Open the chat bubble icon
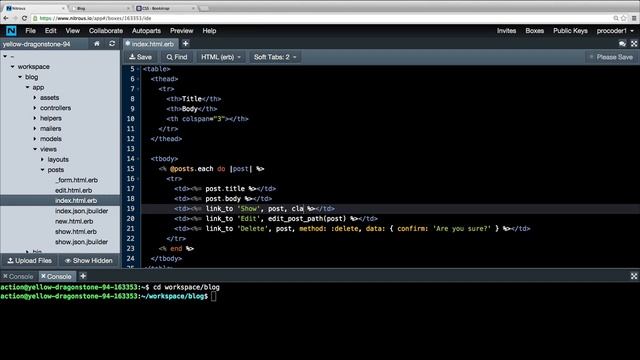This screenshot has height=360, width=640. pyautogui.click(x=622, y=44)
